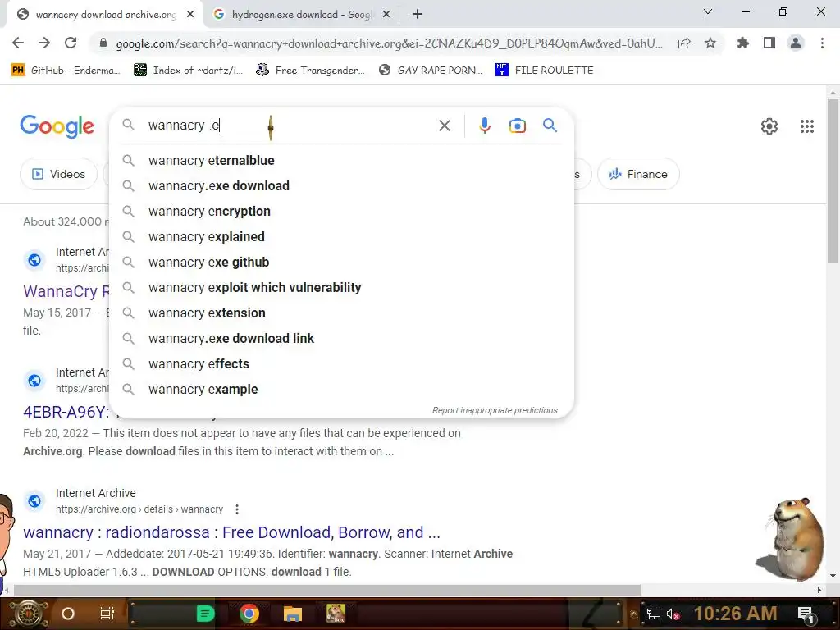Open the FILE ROULETTE bookmark
Screen dimensions: 840x630
[545, 71]
